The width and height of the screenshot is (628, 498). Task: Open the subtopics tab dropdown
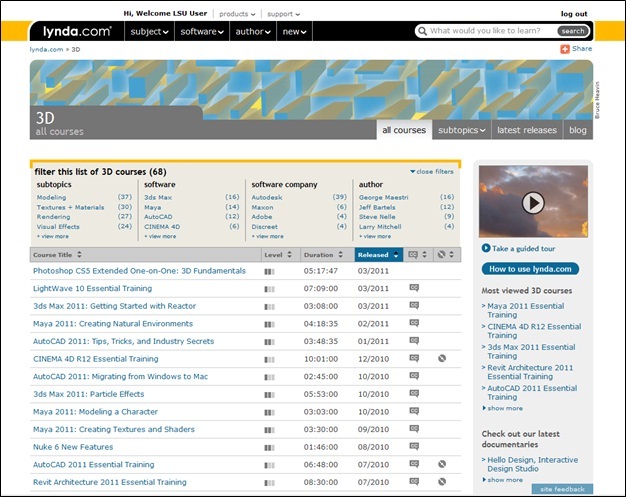pos(461,130)
